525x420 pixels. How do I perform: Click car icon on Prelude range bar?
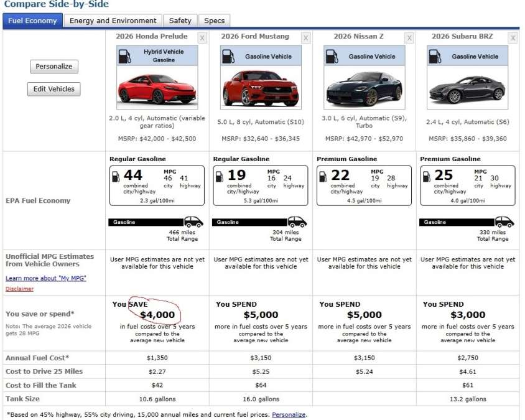[193, 222]
